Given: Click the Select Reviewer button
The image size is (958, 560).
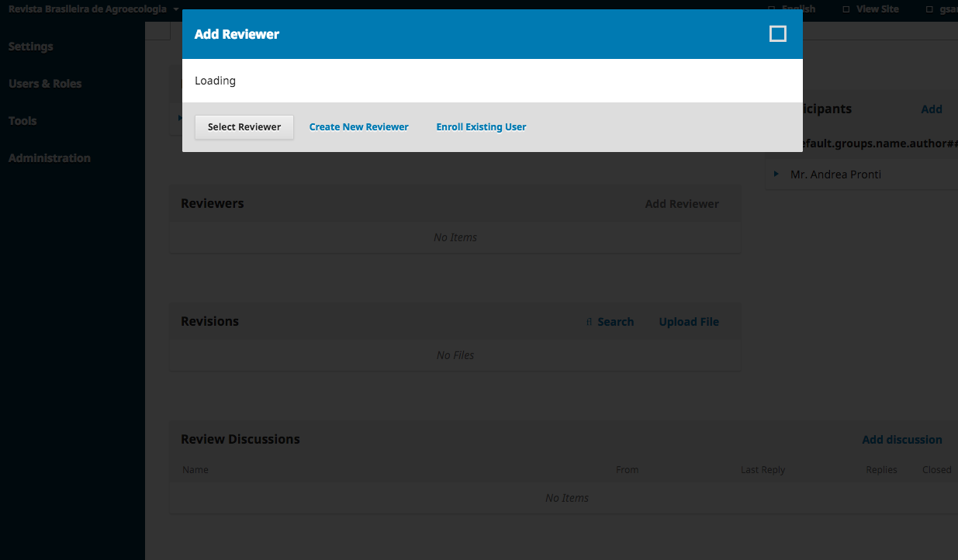Looking at the screenshot, I should pyautogui.click(x=244, y=127).
